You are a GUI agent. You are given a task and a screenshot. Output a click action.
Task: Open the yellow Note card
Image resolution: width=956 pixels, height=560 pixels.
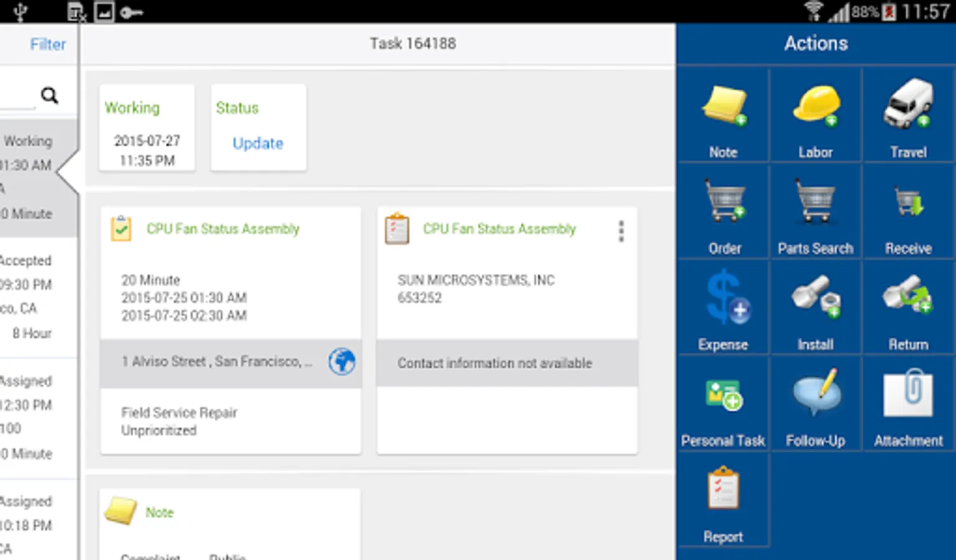pyautogui.click(x=230, y=524)
